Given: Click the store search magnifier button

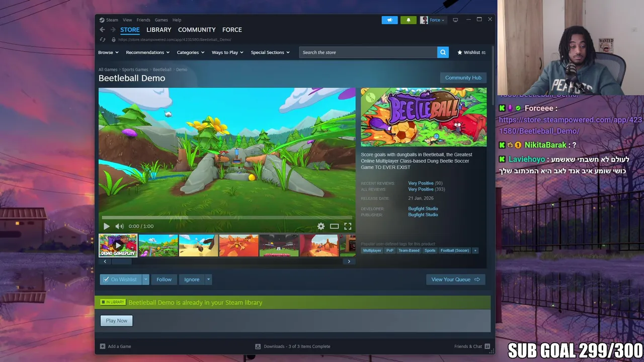Looking at the screenshot, I should pos(443,52).
